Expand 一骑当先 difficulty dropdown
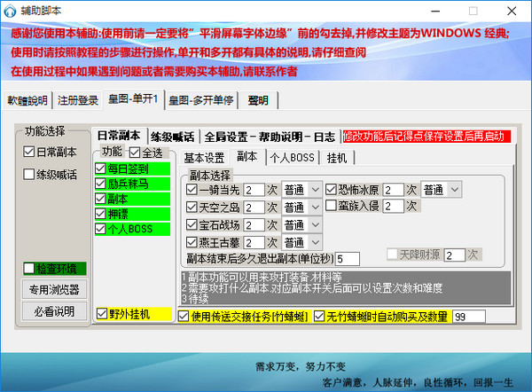532x392 pixels. click(x=316, y=190)
